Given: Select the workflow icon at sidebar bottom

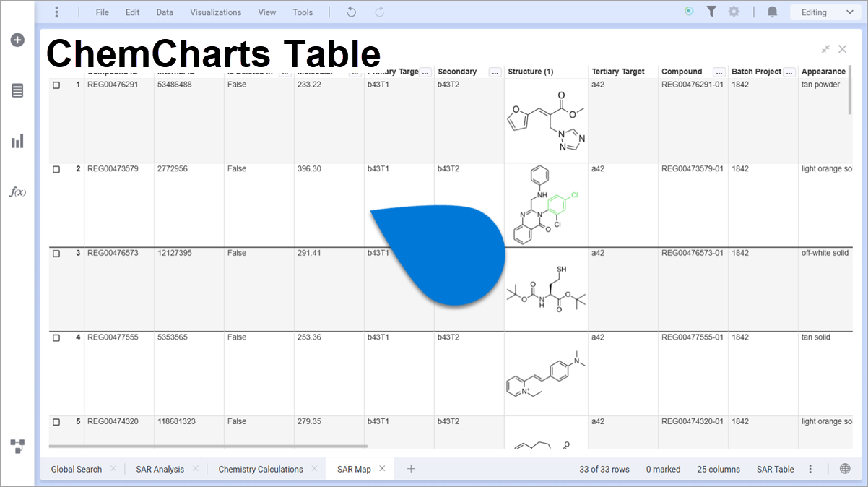Looking at the screenshot, I should [17, 447].
